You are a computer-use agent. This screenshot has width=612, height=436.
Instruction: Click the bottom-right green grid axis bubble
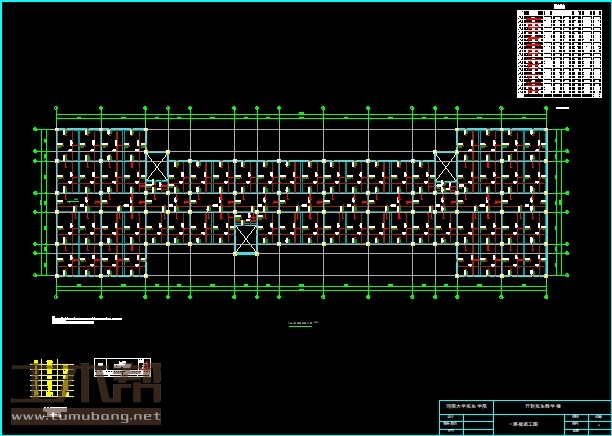(546, 298)
